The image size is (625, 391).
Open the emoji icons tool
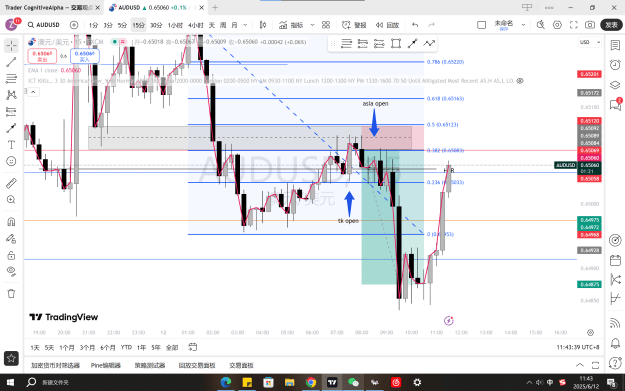(11, 161)
